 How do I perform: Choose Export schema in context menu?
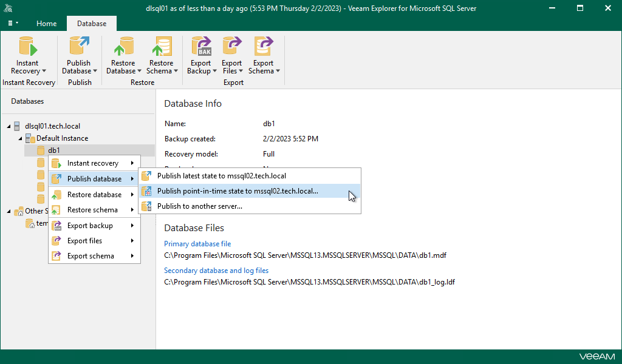tap(94, 256)
